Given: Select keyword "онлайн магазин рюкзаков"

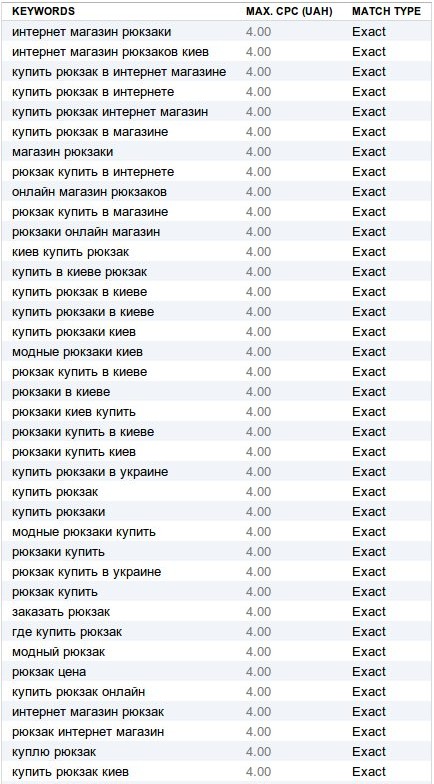Looking at the screenshot, I should click(90, 192).
